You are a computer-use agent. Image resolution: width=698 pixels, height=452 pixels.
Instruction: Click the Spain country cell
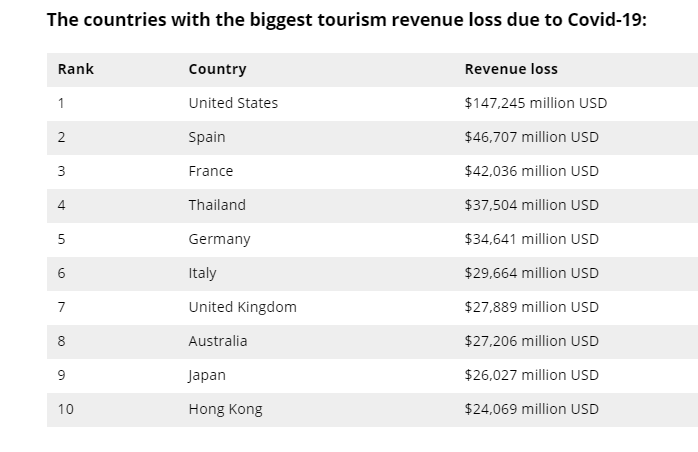[x=207, y=137]
